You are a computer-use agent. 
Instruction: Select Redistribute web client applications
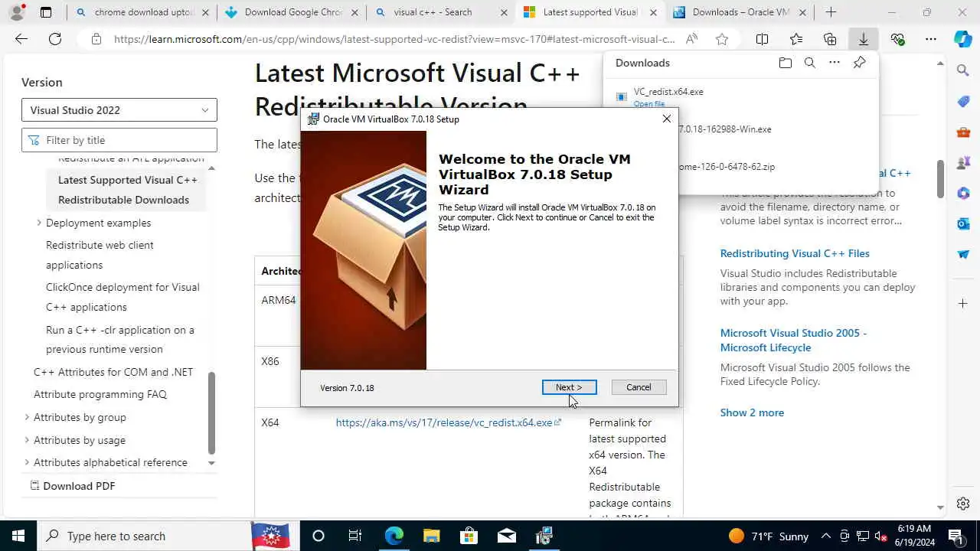(x=100, y=255)
